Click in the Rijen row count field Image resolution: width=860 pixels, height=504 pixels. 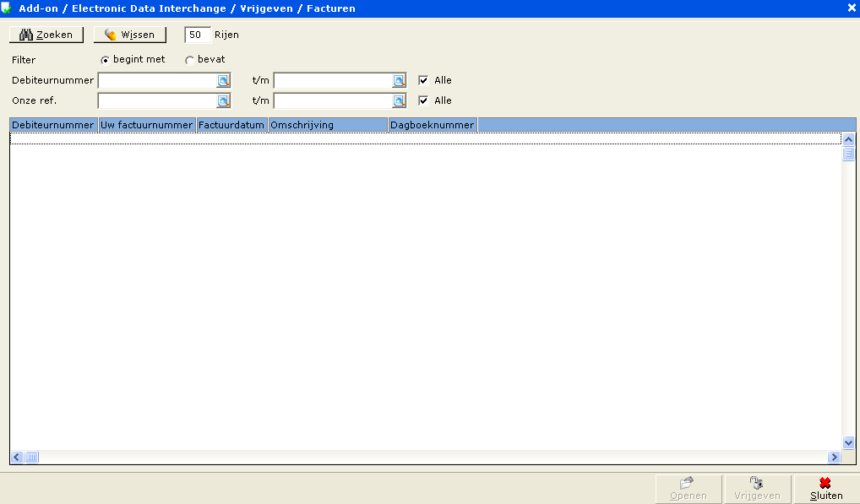tap(197, 35)
